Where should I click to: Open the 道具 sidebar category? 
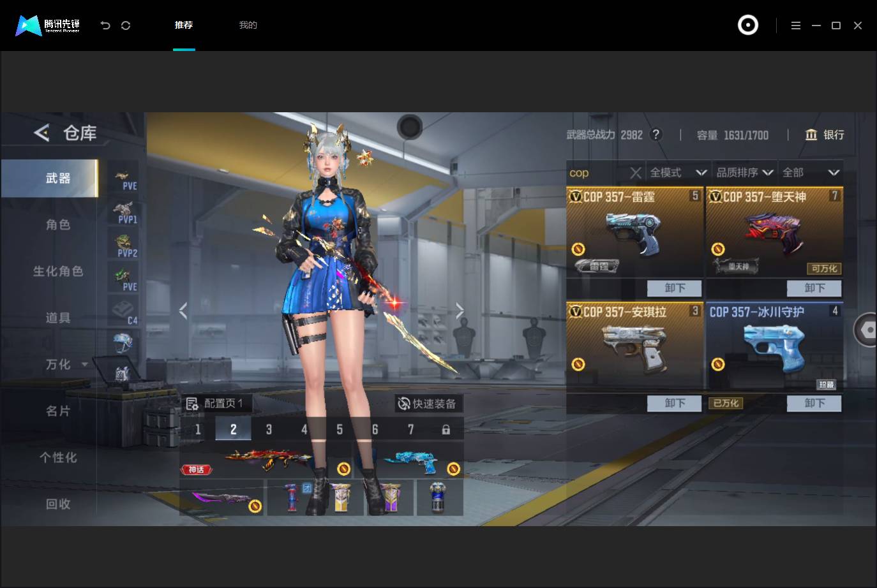pyautogui.click(x=57, y=318)
